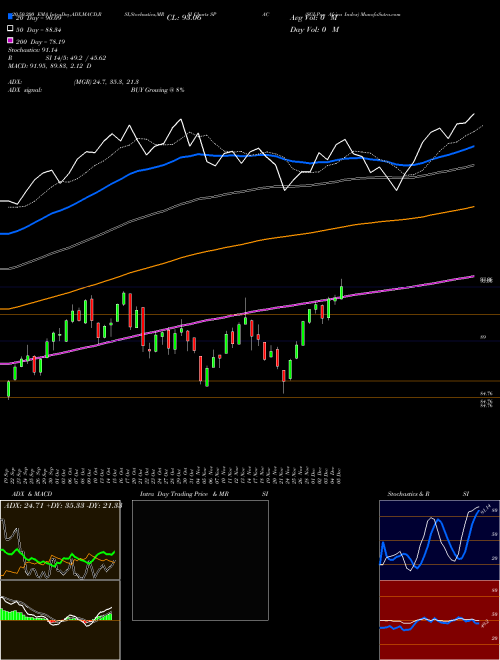The width and height of the screenshot is (500, 660).
Task: Click the white 50 Day EMA legend swatch
Action: click(x=10, y=29)
